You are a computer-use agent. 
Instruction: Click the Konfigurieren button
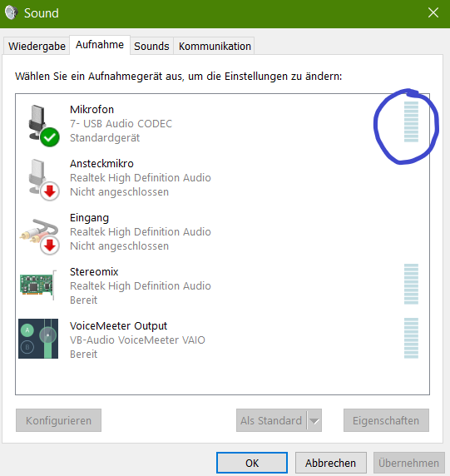(x=58, y=420)
